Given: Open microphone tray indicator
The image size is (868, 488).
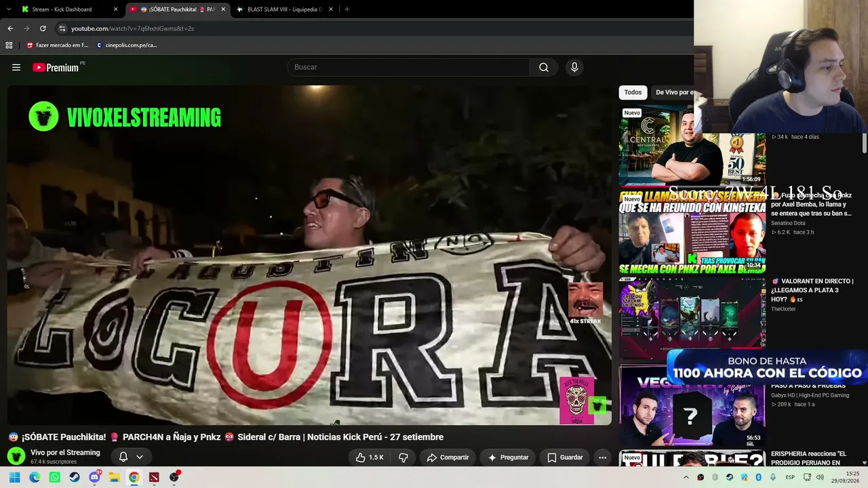Looking at the screenshot, I should tap(772, 477).
